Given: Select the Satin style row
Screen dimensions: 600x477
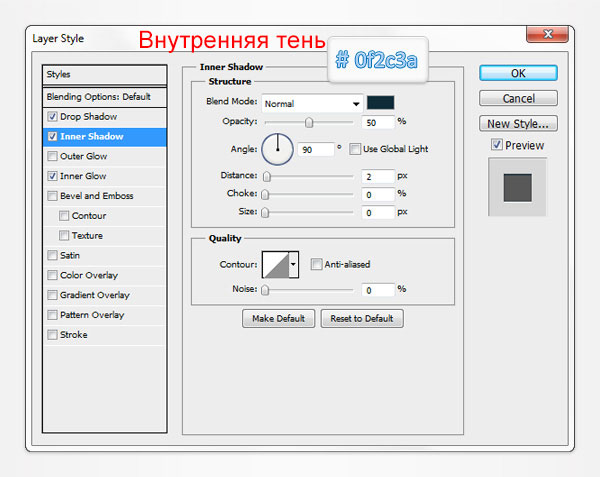Looking at the screenshot, I should (x=105, y=255).
